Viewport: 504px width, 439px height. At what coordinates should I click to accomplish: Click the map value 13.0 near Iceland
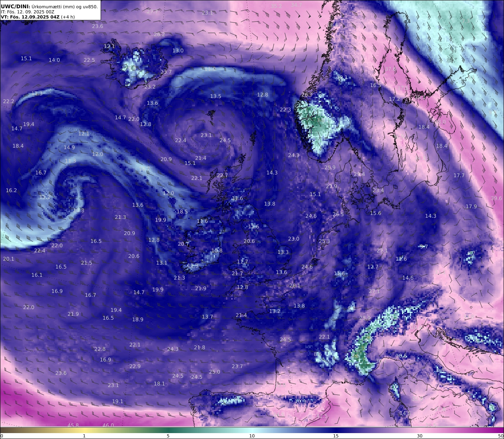[x=178, y=51]
